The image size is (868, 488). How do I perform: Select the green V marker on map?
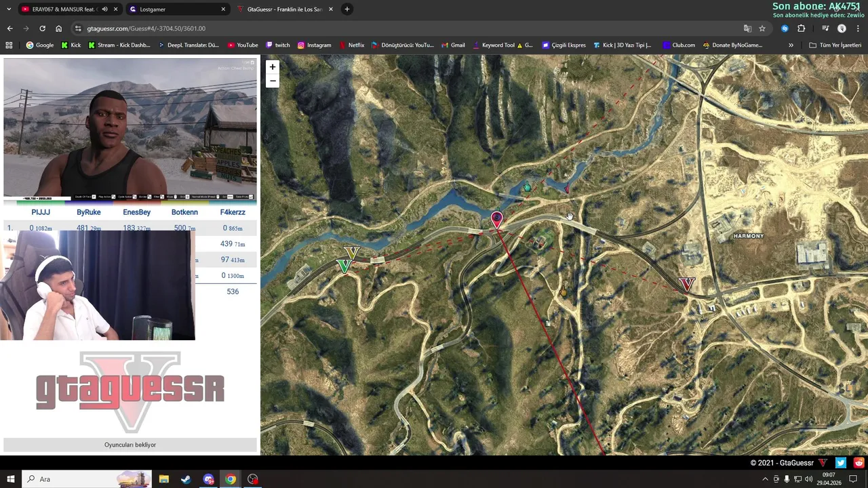[344, 266]
